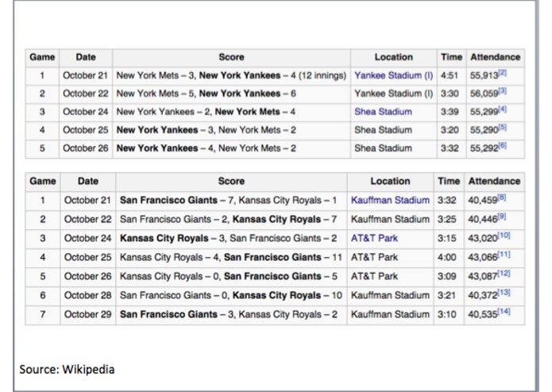Open citation [12] beside 43,087
Image resolution: width=552 pixels, height=392 pixels.
(x=504, y=274)
